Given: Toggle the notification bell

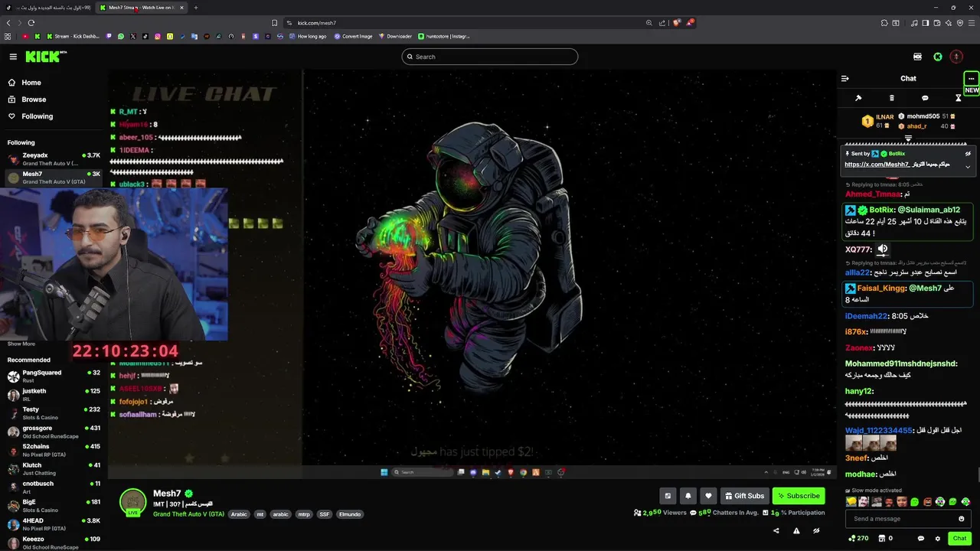Looking at the screenshot, I should point(688,496).
